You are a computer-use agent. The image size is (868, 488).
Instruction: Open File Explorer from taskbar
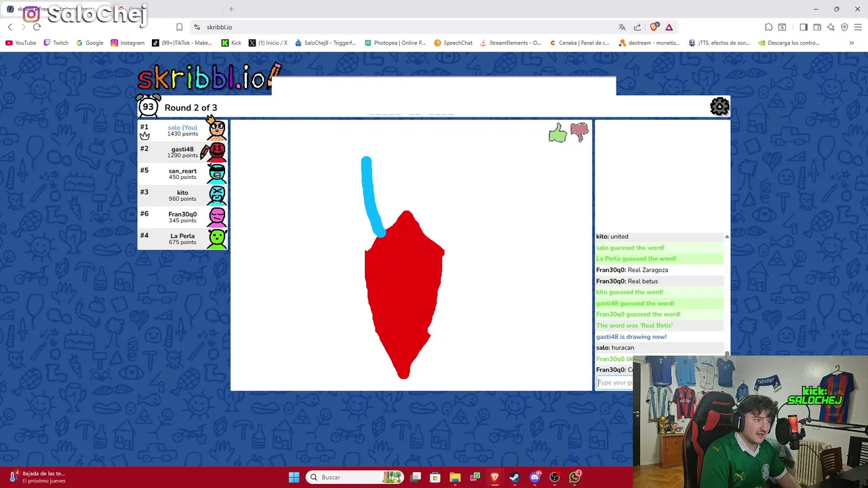pos(455,477)
